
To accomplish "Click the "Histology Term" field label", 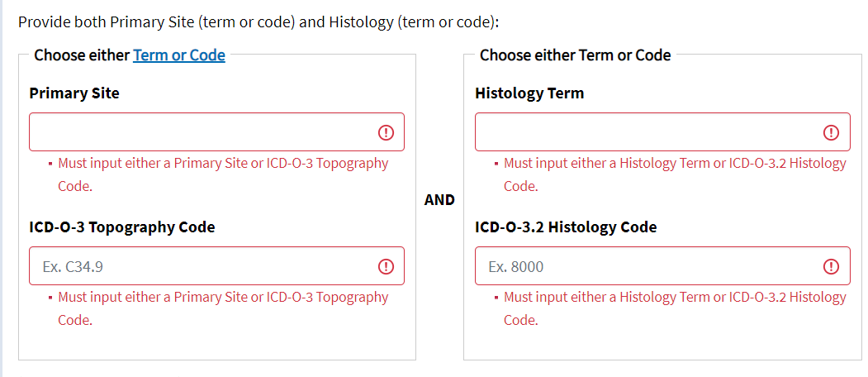I will (x=529, y=93).
